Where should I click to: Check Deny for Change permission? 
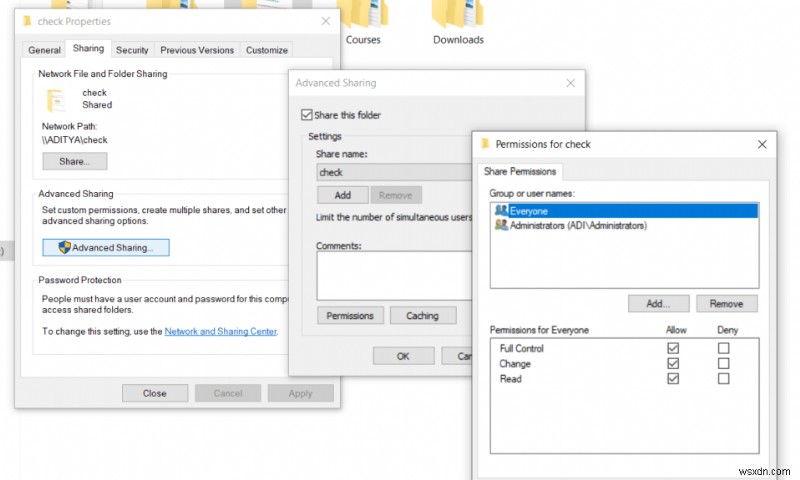click(x=723, y=363)
